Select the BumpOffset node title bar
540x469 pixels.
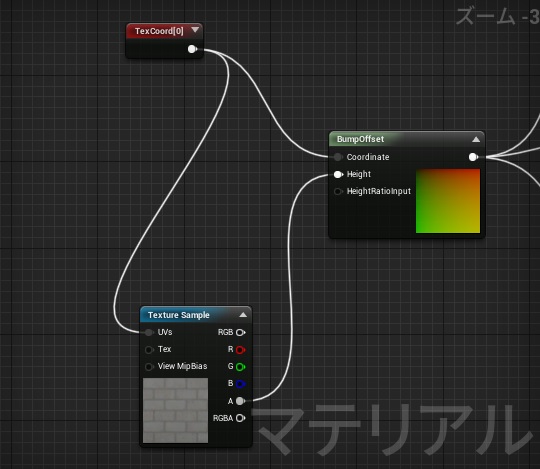pos(407,139)
